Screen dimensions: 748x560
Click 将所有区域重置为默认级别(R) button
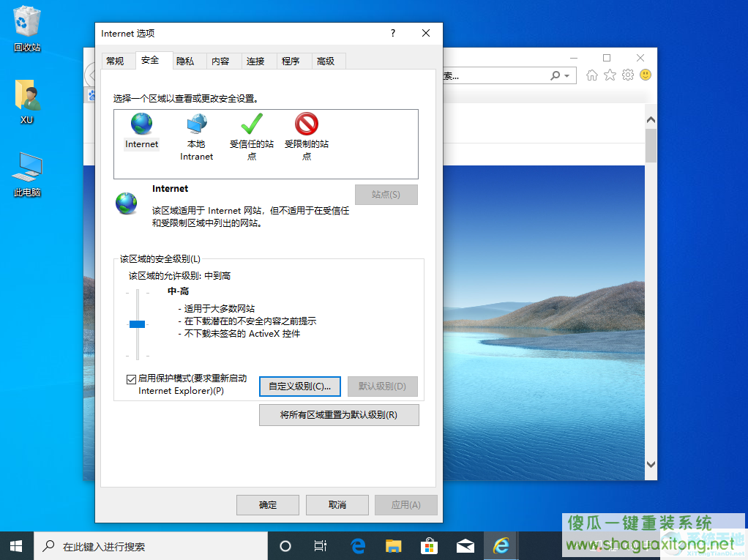click(x=339, y=415)
